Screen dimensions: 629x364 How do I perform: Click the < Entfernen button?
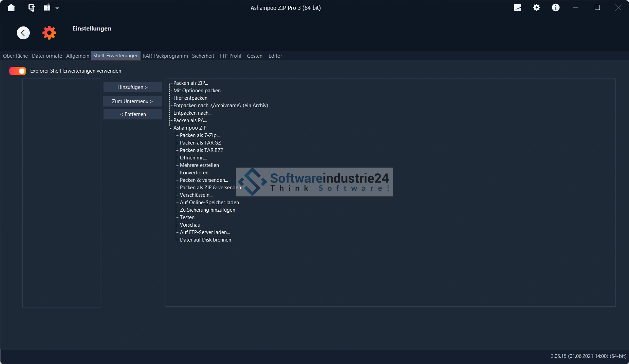[x=132, y=114]
